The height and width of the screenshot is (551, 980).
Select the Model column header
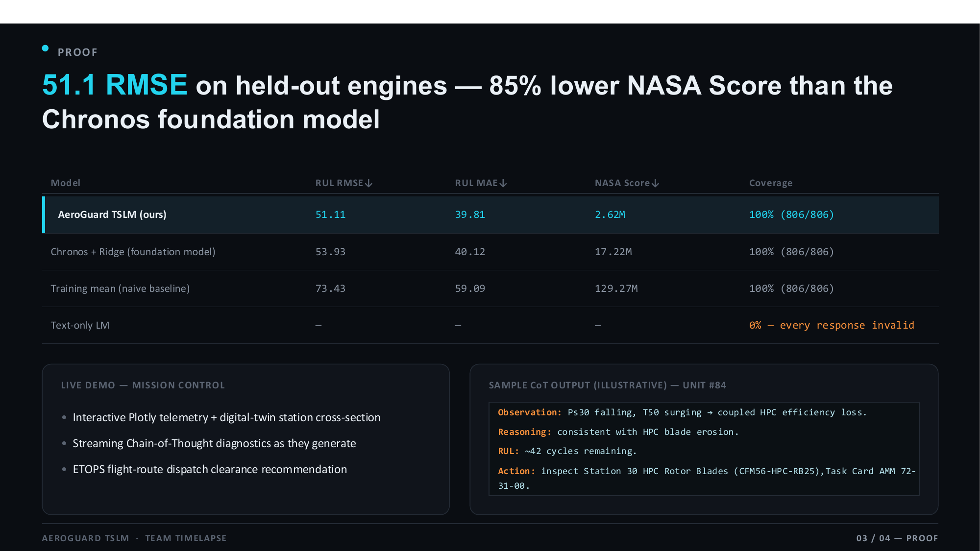[x=66, y=183]
